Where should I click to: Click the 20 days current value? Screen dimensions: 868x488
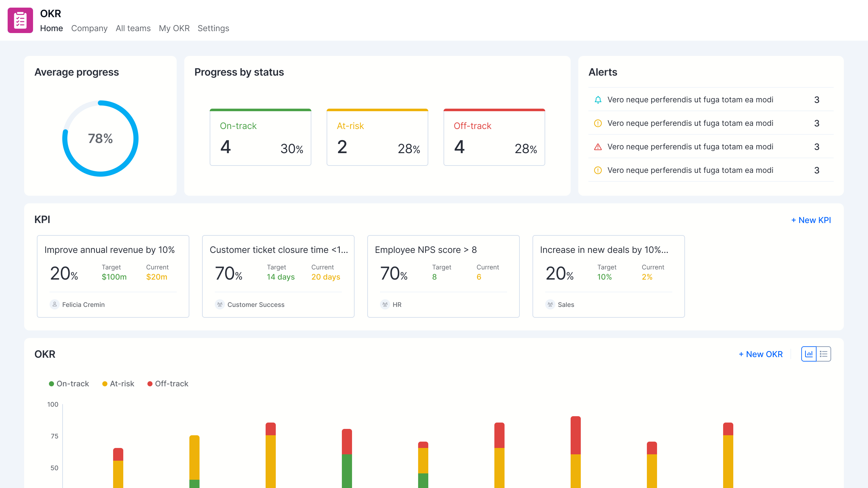point(325,277)
